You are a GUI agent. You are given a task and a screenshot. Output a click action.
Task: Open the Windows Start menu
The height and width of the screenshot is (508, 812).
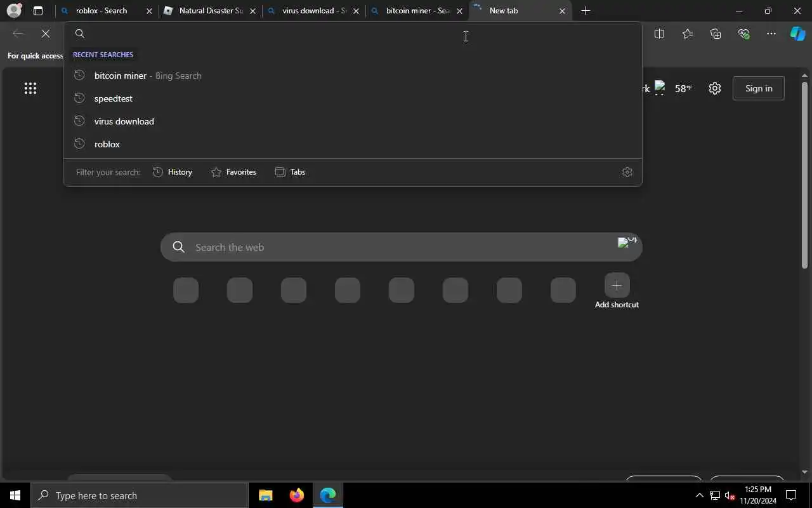coord(15,495)
